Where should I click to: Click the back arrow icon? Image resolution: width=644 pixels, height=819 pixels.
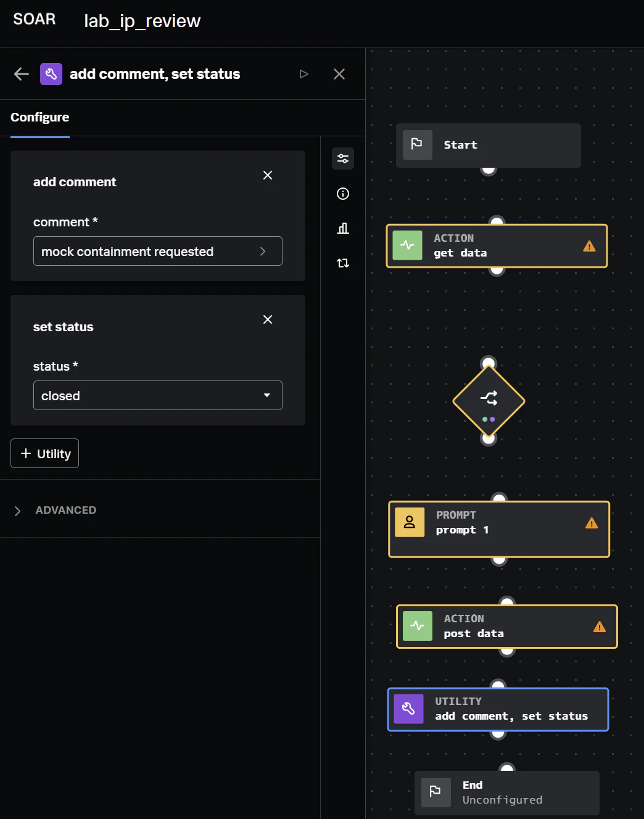click(x=22, y=74)
